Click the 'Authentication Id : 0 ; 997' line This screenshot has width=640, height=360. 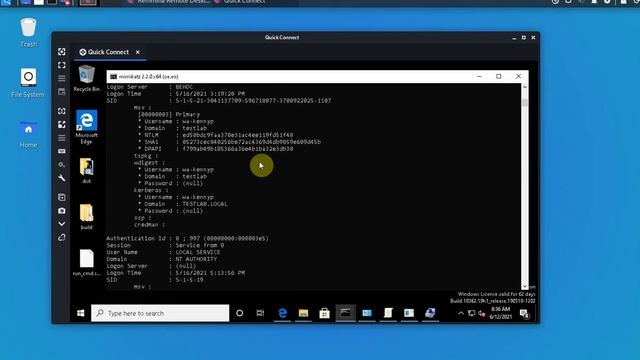(x=187, y=238)
